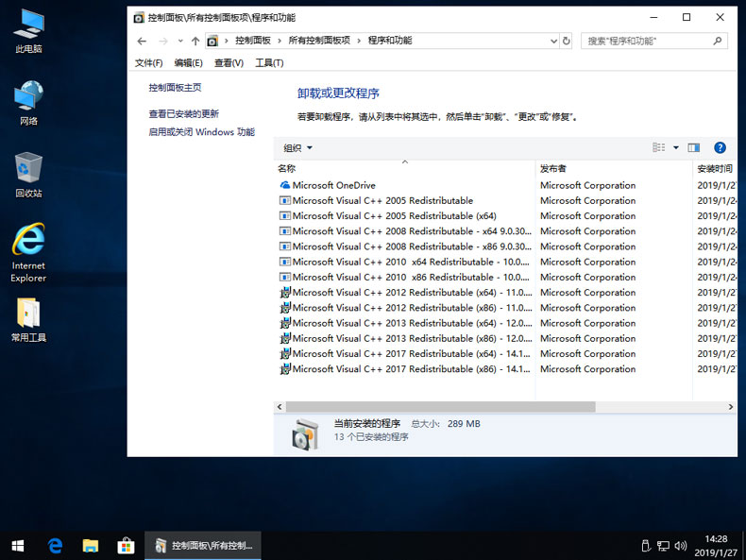746x560 pixels.
Task: Expand the address bar history dropdown
Action: 553,41
